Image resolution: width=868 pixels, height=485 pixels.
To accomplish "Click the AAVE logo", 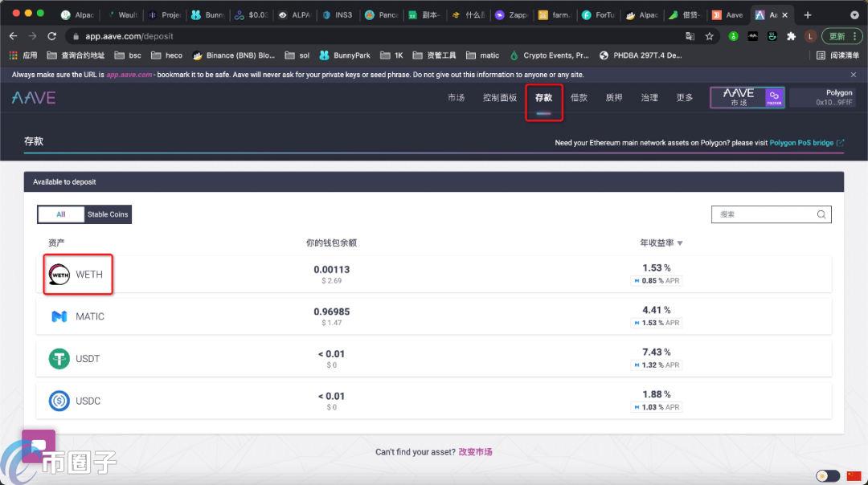I will tap(34, 98).
